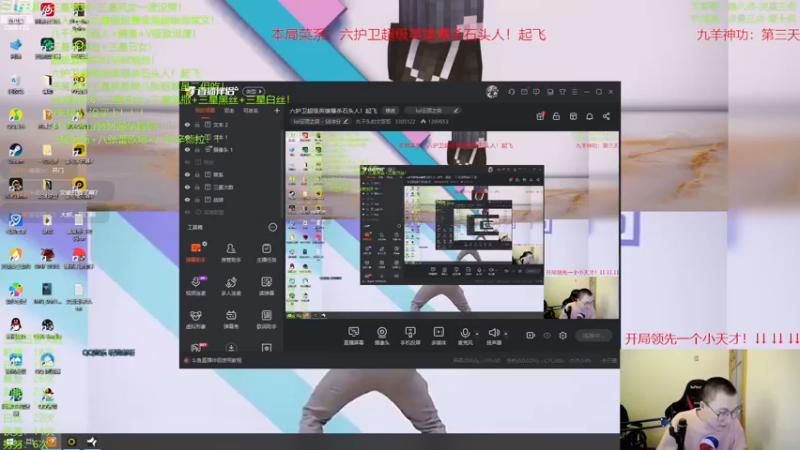
Task: Open the notification bell icon
Action: (589, 116)
